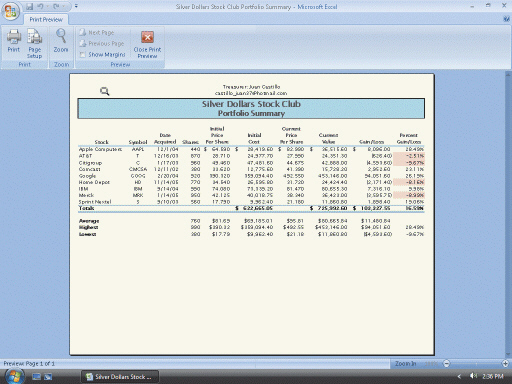Click the Office button orb
This screenshot has width=512, height=384.
[10, 11]
